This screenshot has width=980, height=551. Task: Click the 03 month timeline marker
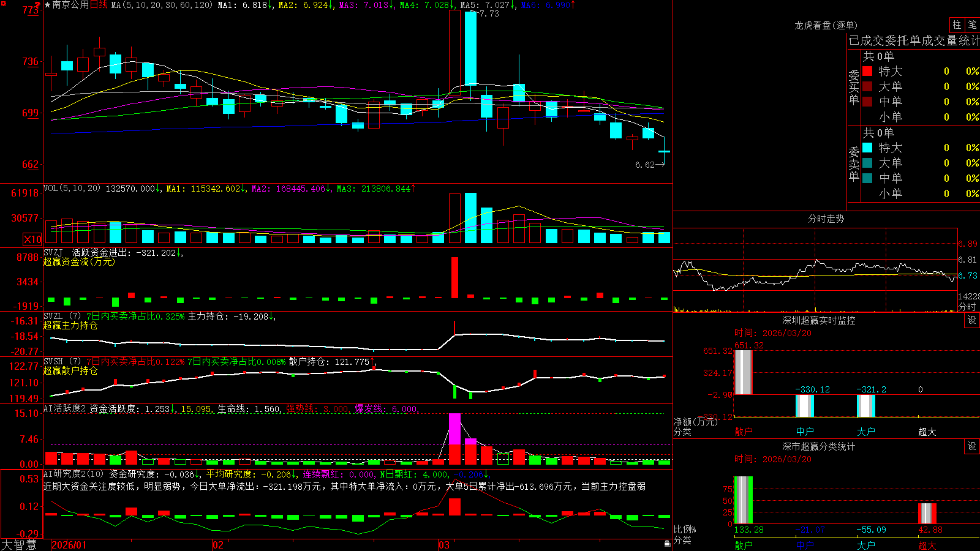(445, 545)
